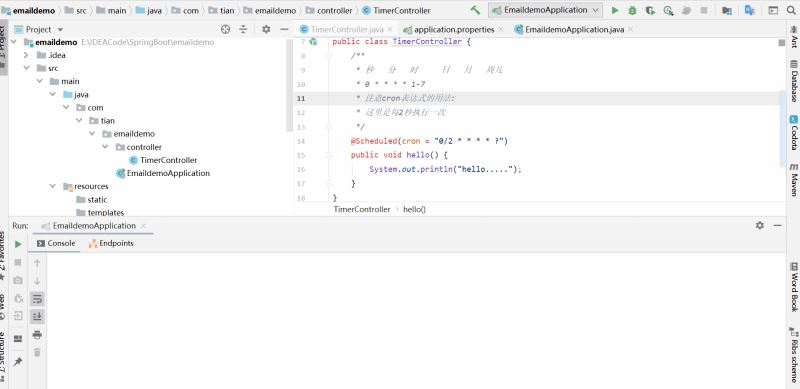Toggle pin tab icon in Run panel
The image size is (800, 389).
point(18,361)
